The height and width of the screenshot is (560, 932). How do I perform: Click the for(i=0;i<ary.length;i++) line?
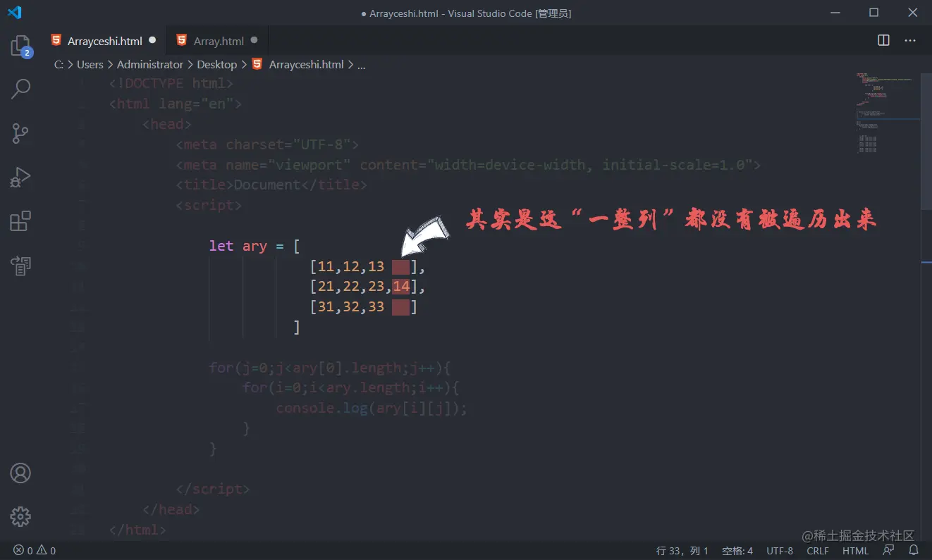(351, 387)
